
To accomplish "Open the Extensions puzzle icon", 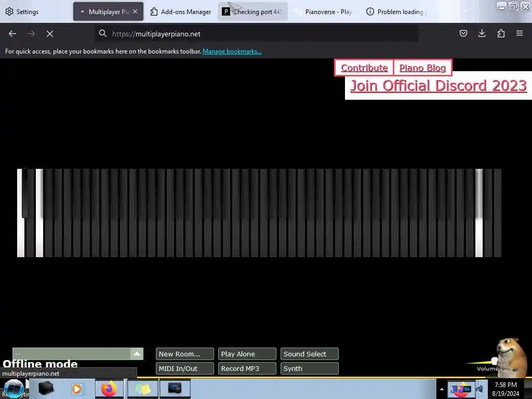I will click(501, 33).
